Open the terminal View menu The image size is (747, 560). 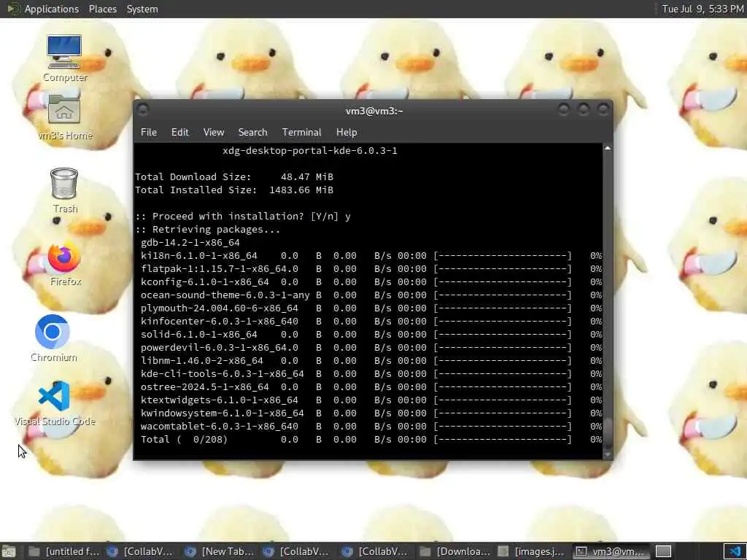point(214,133)
